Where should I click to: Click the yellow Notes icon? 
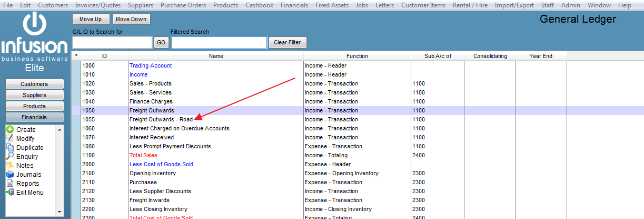pos(9,165)
